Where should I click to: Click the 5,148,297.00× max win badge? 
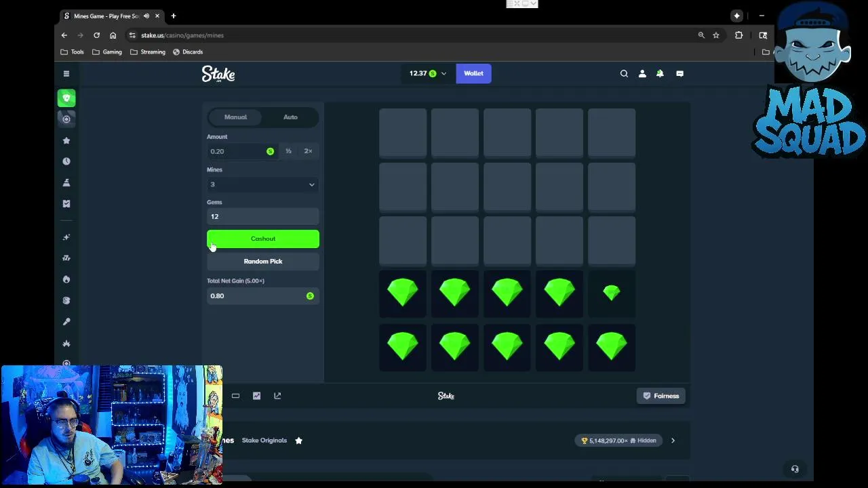click(x=618, y=441)
